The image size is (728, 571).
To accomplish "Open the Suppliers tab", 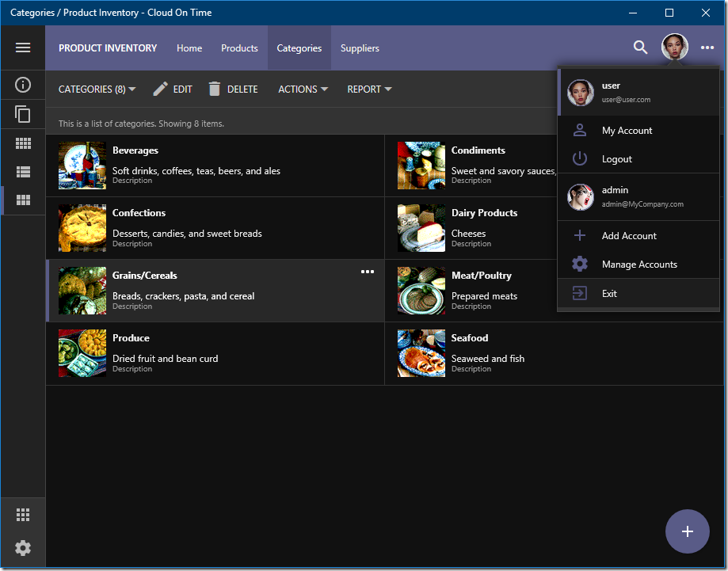I will [x=360, y=48].
